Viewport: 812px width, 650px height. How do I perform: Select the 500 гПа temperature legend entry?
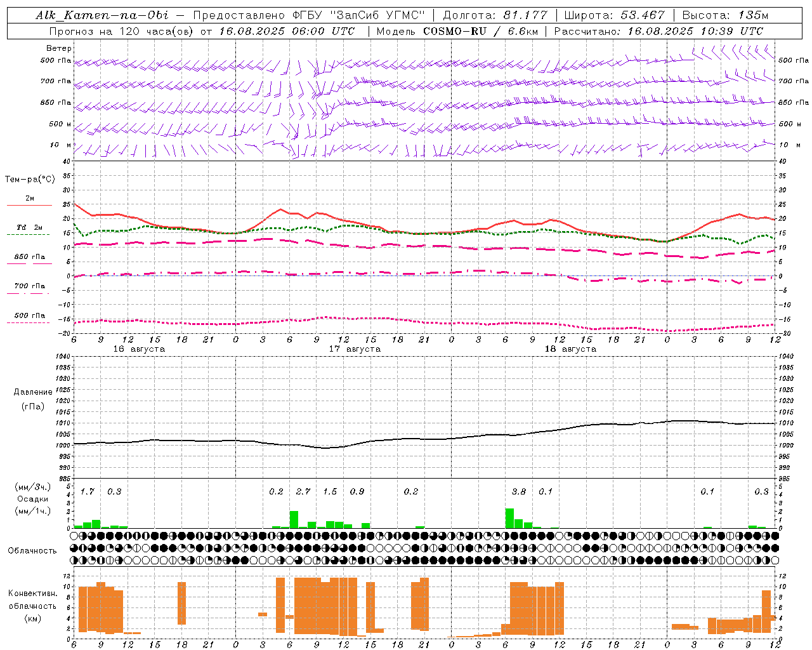pyautogui.click(x=29, y=316)
